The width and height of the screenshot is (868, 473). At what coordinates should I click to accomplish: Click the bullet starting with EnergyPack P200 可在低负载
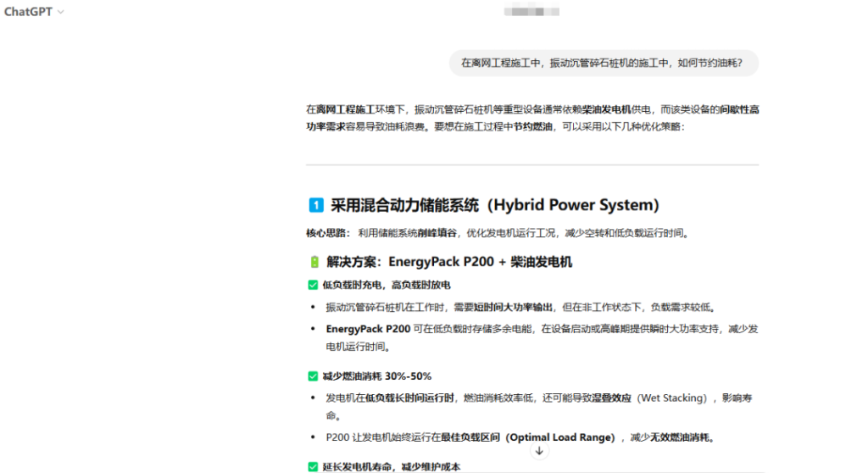[x=542, y=338]
